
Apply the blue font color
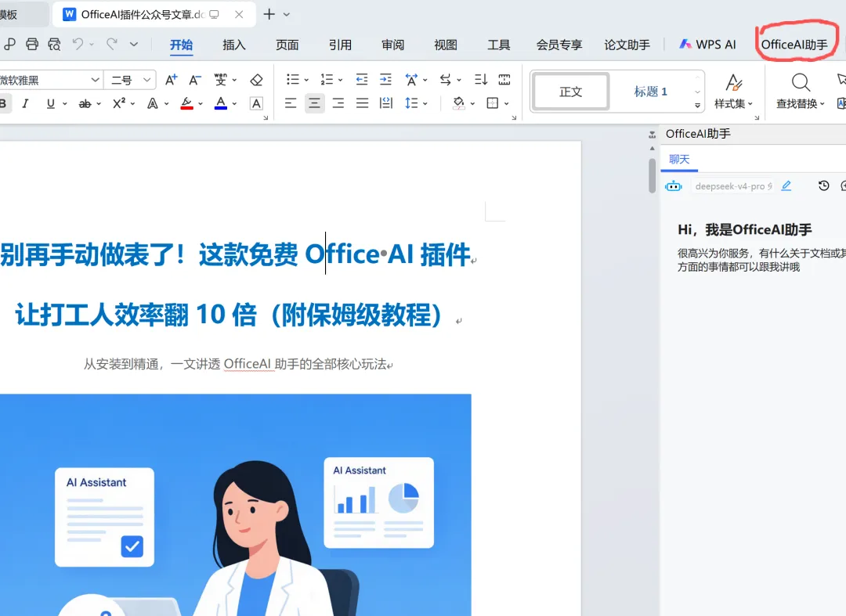(x=221, y=103)
